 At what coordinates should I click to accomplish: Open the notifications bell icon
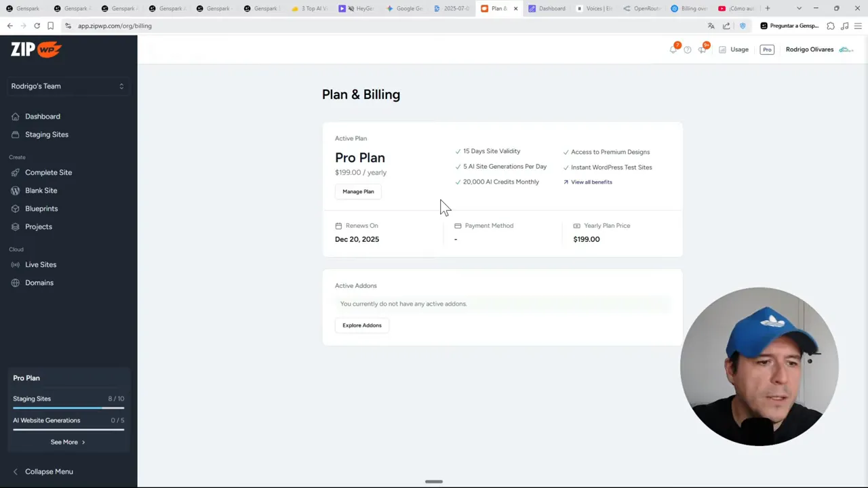(x=673, y=49)
